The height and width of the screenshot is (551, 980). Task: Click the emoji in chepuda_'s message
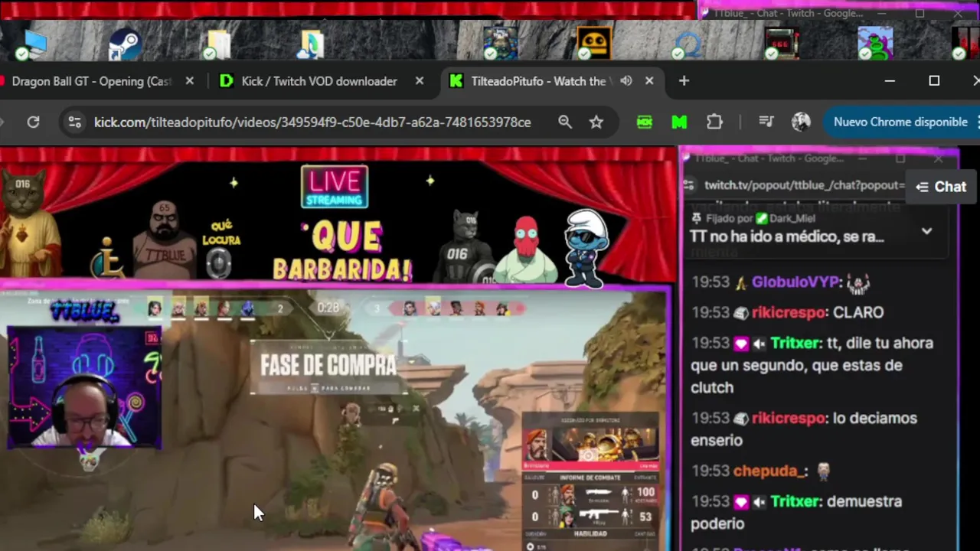(x=823, y=471)
